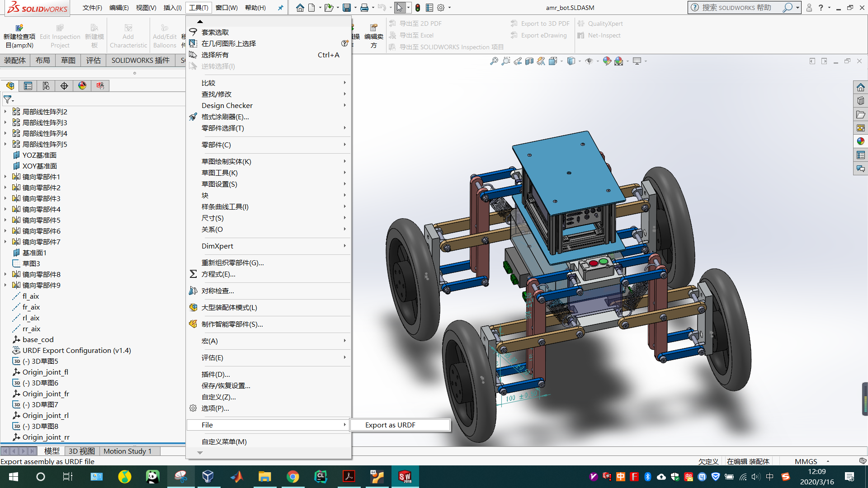Viewport: 868px width, 488px height.
Task: Click the Export to 3D PDF button
Action: pyautogui.click(x=539, y=23)
